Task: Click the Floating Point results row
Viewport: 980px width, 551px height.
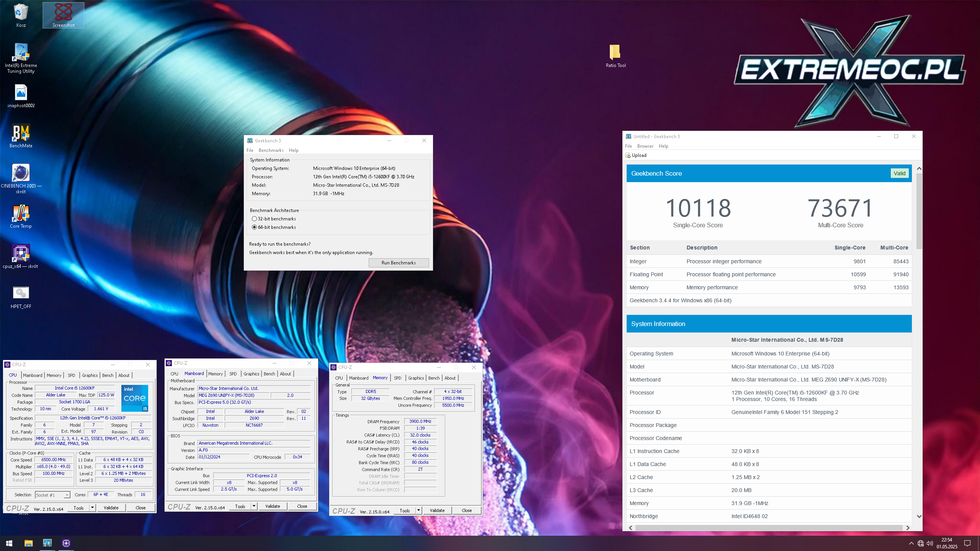Action: (769, 274)
